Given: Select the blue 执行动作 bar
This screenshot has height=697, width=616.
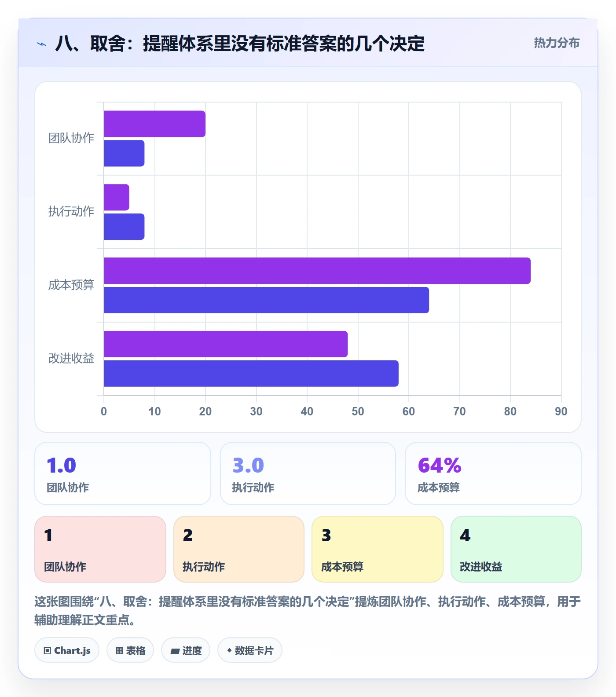Looking at the screenshot, I should [125, 227].
